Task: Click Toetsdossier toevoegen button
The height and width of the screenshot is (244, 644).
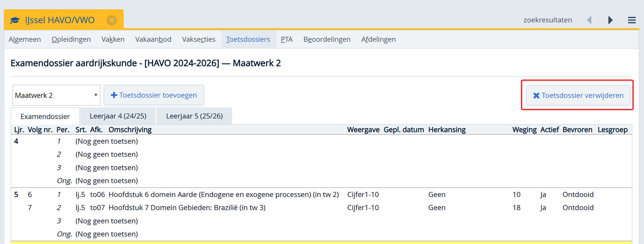Action: (154, 95)
